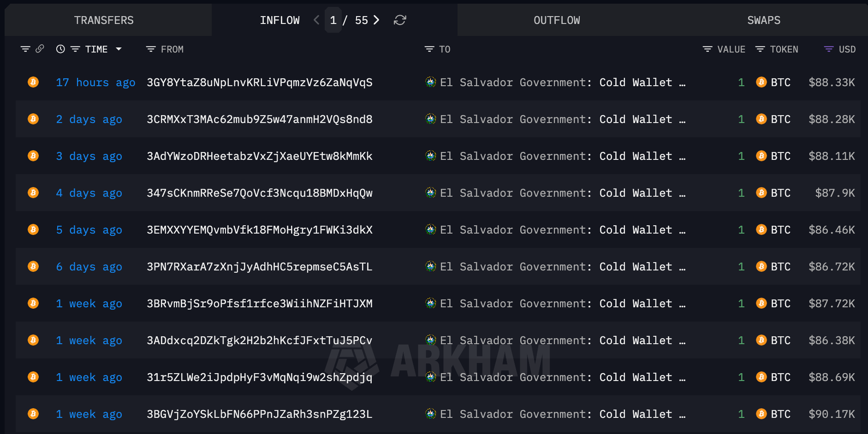Open the transaction from 17 hours ago
Screen dimensions: 868x434
pos(95,82)
